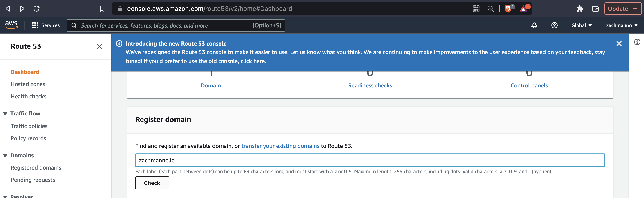Expand the Global region dropdown

[x=581, y=25]
